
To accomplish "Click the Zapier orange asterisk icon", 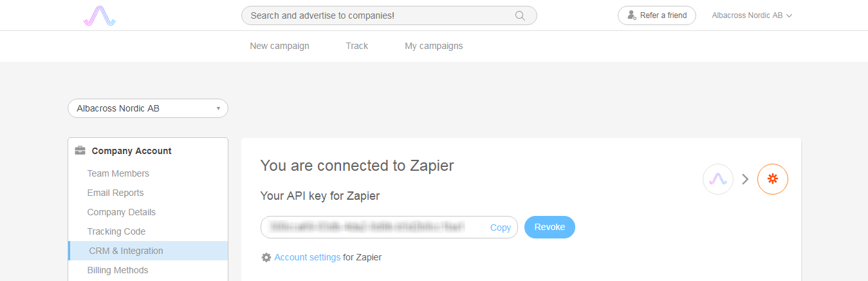I will click(x=773, y=179).
